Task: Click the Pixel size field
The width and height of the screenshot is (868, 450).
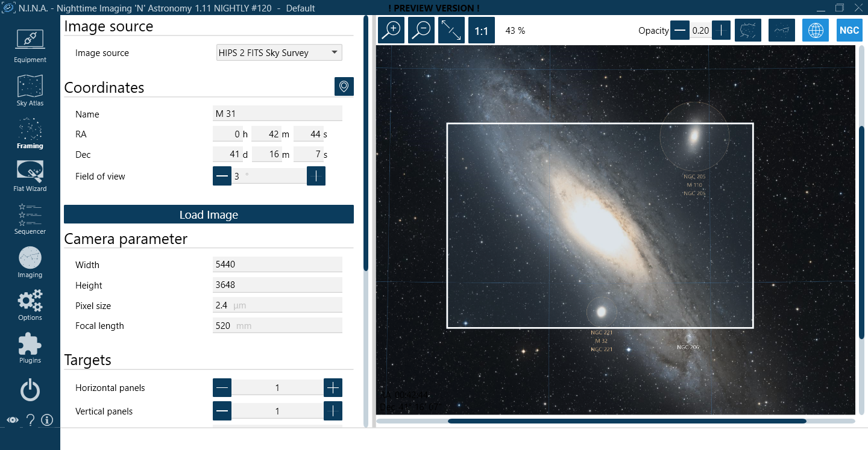Action: pos(277,305)
